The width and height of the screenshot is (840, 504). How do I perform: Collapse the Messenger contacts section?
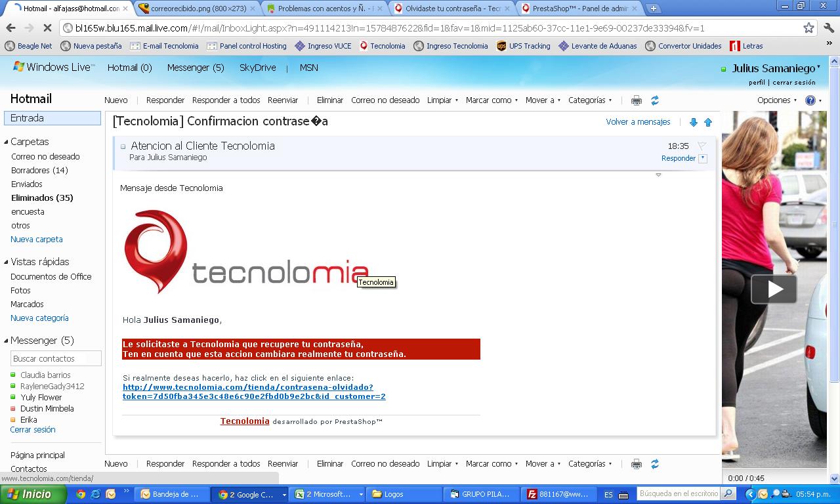[x=6, y=341]
